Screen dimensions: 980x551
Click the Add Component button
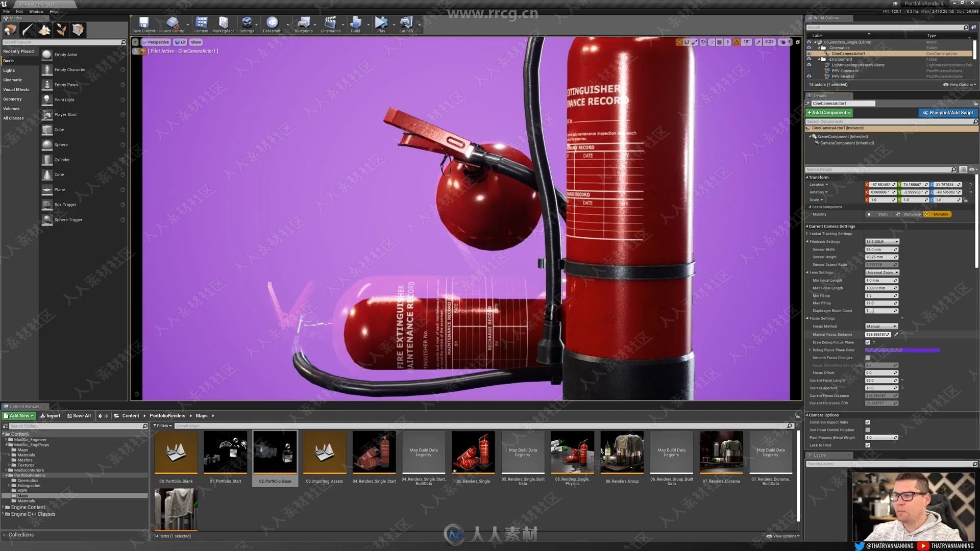pos(829,113)
